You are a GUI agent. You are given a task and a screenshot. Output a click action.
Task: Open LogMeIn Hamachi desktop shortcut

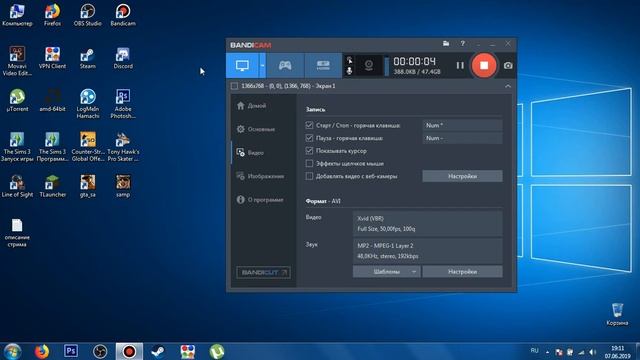point(88,104)
